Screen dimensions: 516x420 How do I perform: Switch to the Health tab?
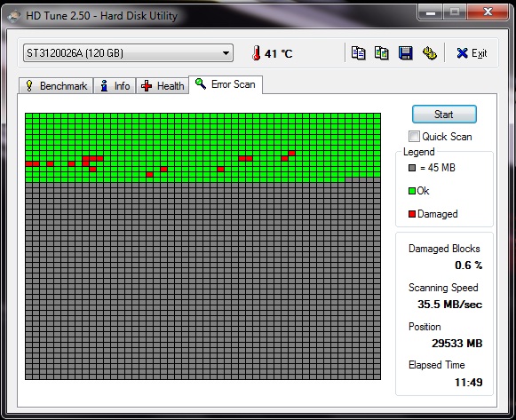(163, 86)
